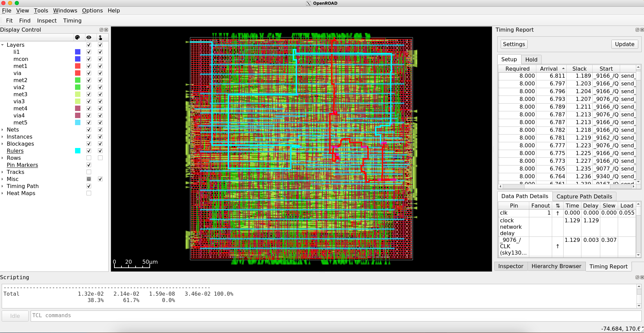
Task: Click the sort arrow on the Arrival column
Action: click(x=564, y=68)
